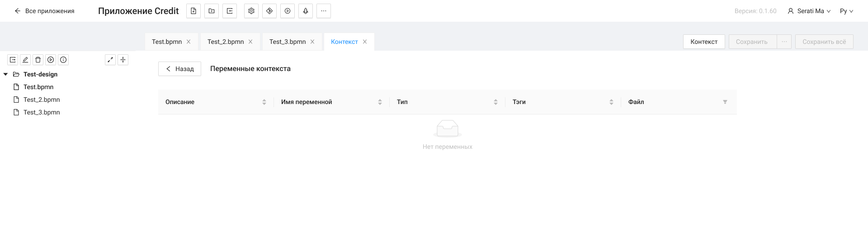This screenshot has height=228, width=868.
Task: Click the expand-all arrows icon in sidebar
Action: click(x=110, y=60)
